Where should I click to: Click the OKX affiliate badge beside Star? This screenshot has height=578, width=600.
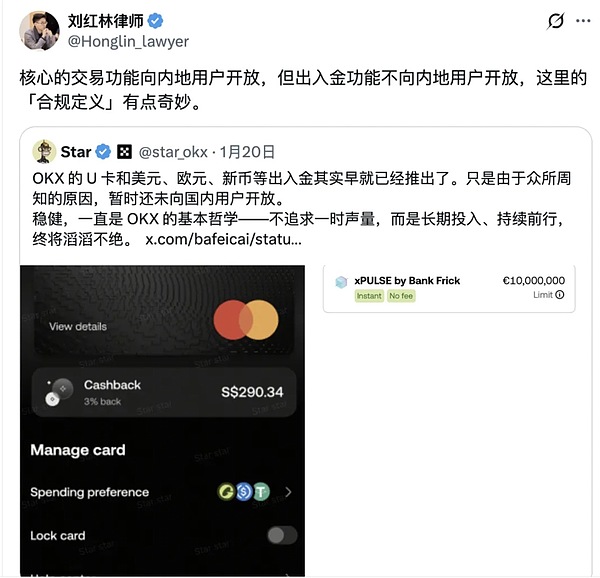[x=124, y=152]
